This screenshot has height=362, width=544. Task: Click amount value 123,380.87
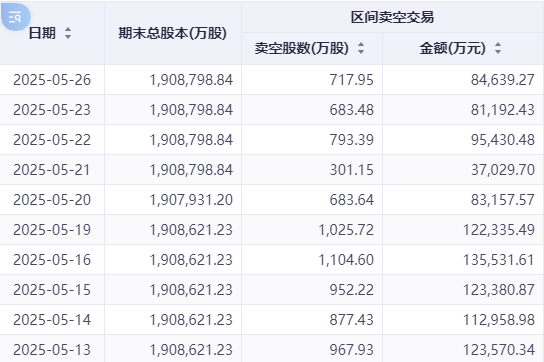point(499,290)
